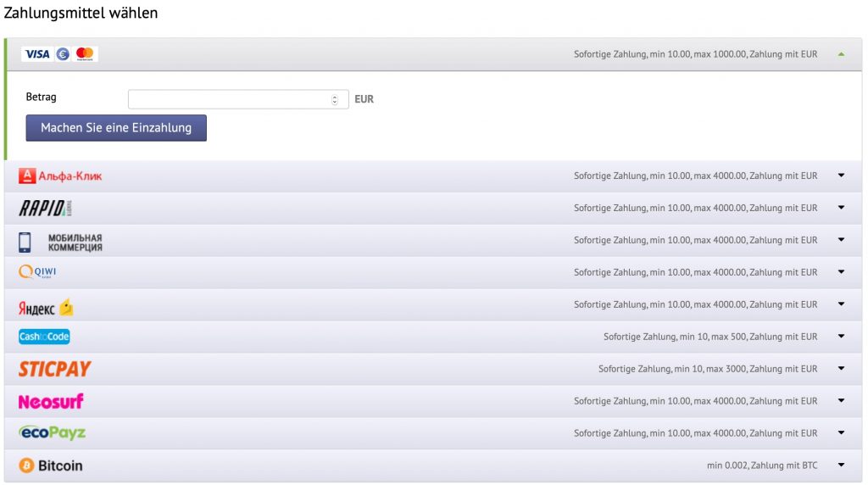Select the Мобильная Коммерция phone icon
The height and width of the screenshot is (485, 868).
pos(25,242)
